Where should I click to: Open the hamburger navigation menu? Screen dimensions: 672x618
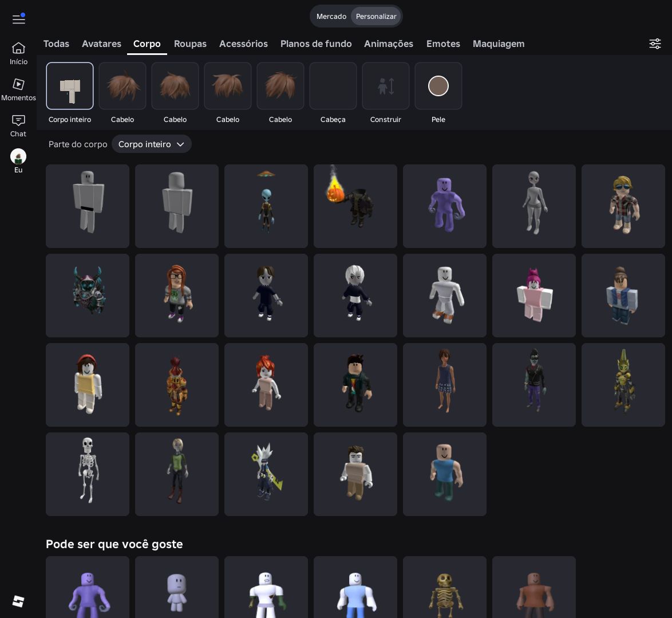(x=18, y=19)
